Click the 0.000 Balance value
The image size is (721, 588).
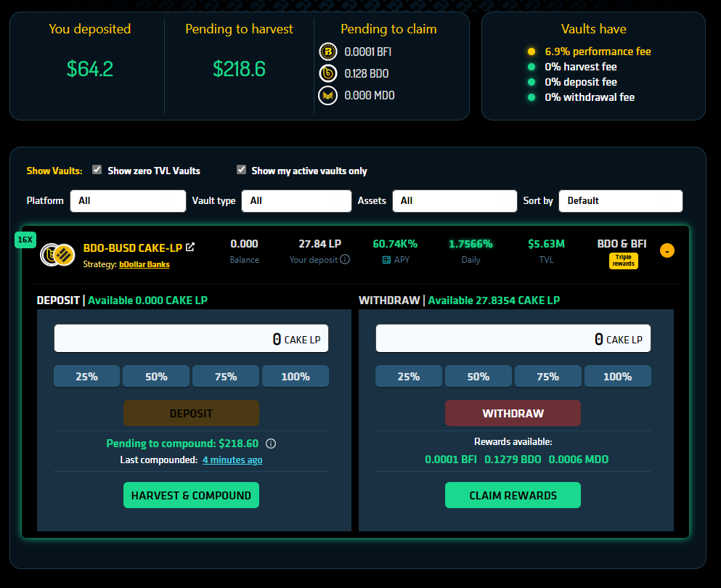(244, 244)
